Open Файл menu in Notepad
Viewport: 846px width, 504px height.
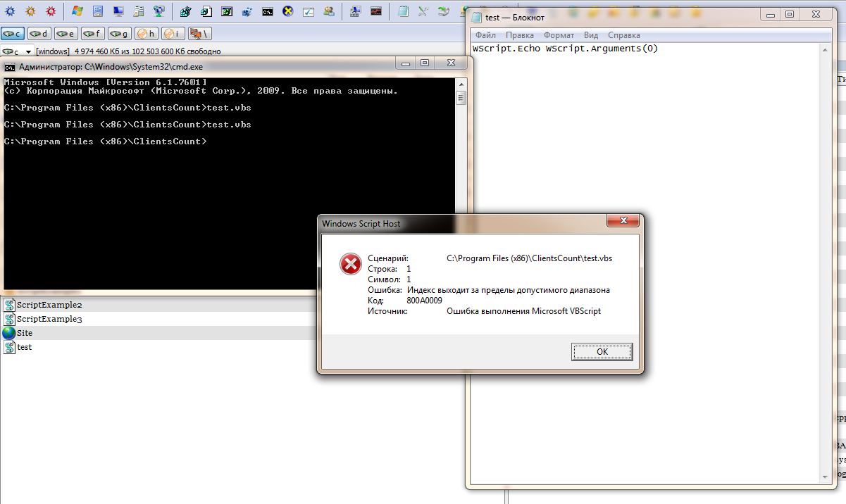(x=485, y=35)
